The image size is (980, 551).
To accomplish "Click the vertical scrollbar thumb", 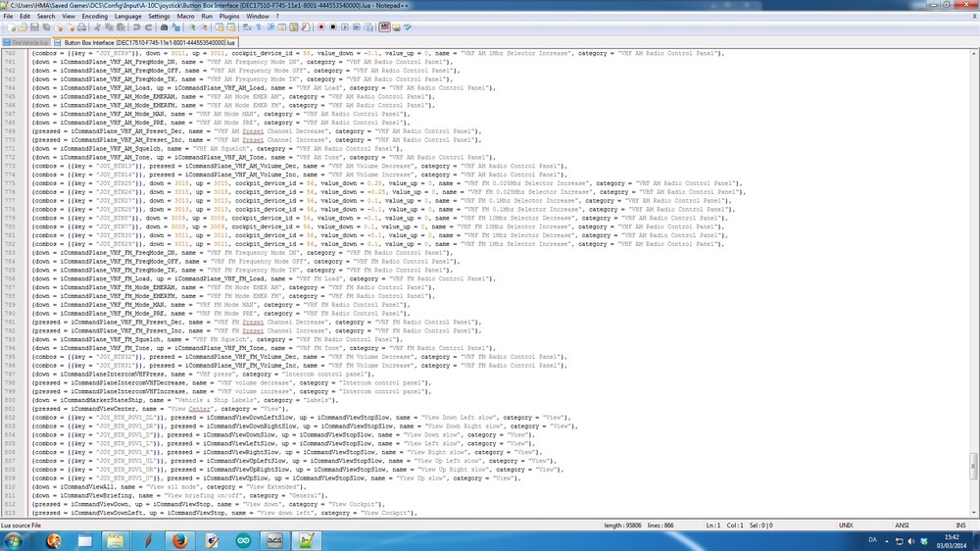I will (973, 466).
